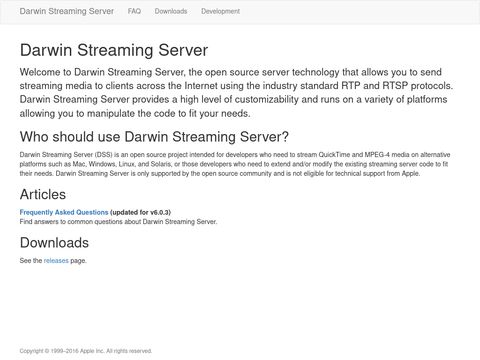Screen dimensions: 480x360
Task: Click 'Find answers to common questions' text
Action: 118,222
